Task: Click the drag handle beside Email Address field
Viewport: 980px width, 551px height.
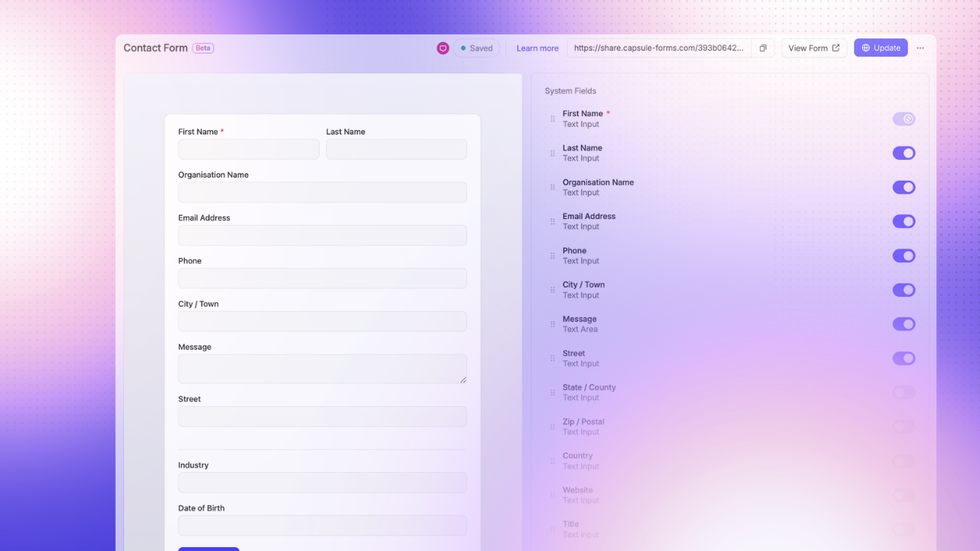Action: [552, 221]
